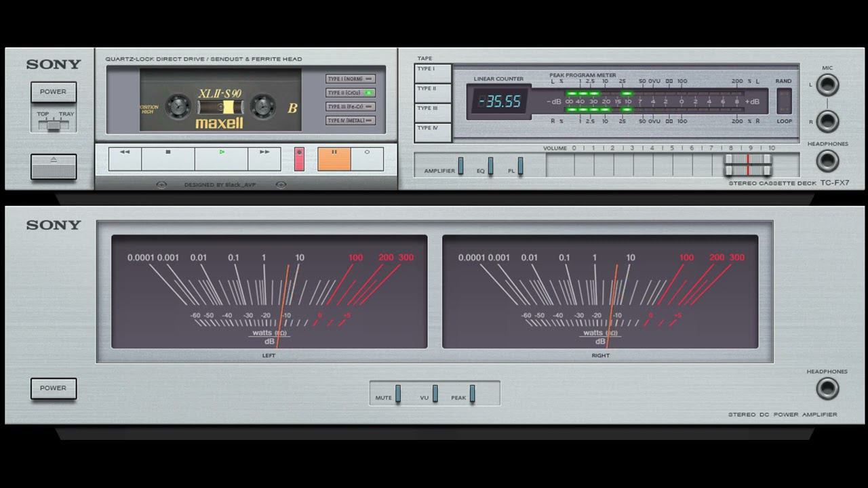The image size is (868, 488).
Task: Toggle the EQ switch
Action: pos(490,166)
